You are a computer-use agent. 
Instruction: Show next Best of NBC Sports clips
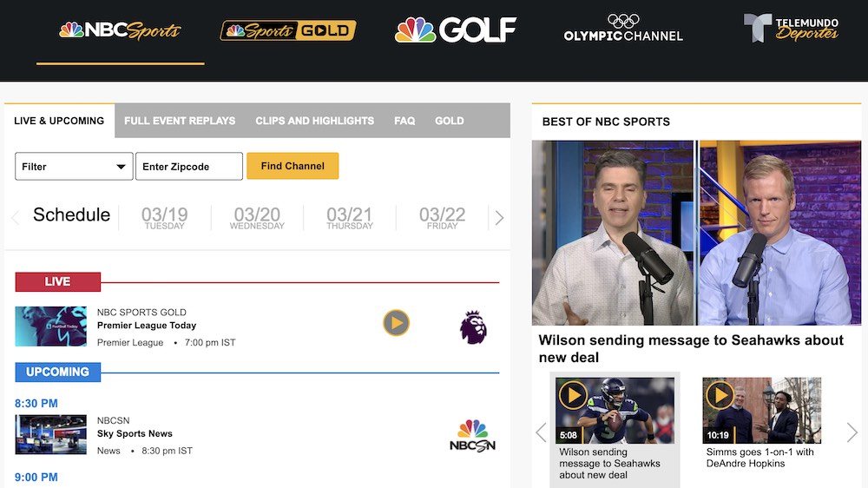[852, 432]
